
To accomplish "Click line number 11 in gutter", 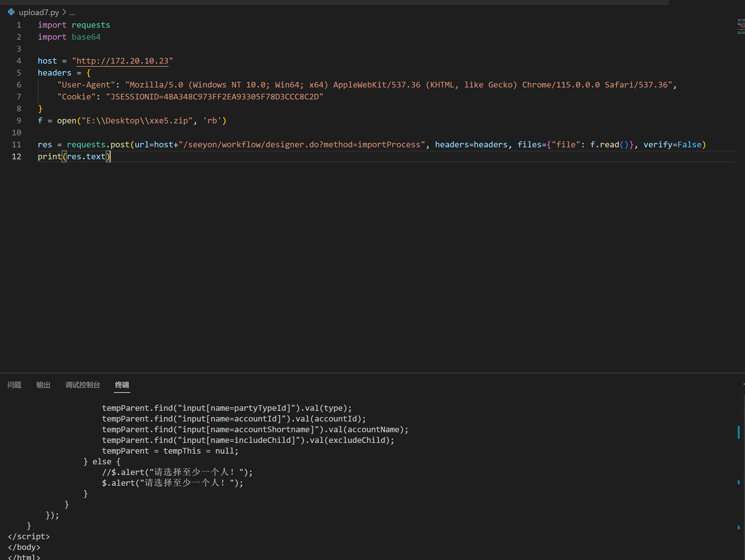I will [16, 145].
